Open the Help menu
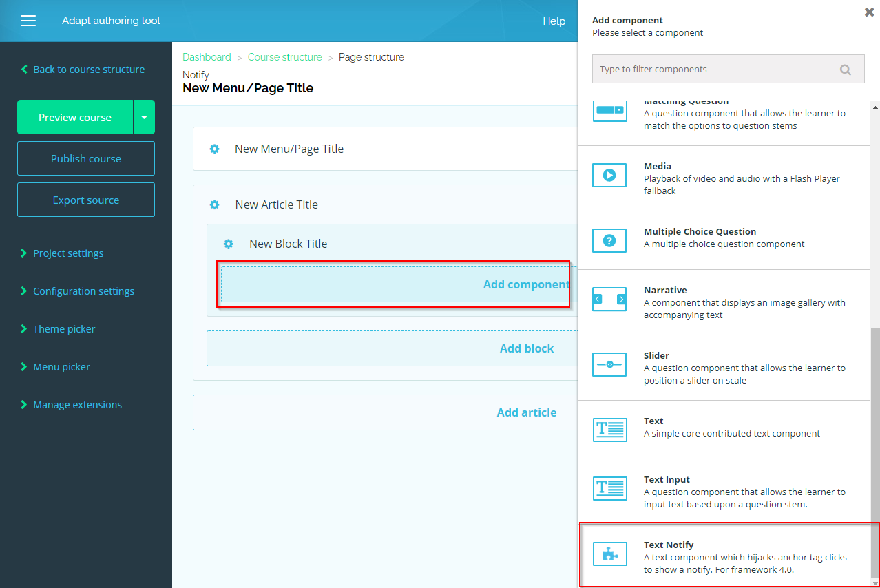 554,21
